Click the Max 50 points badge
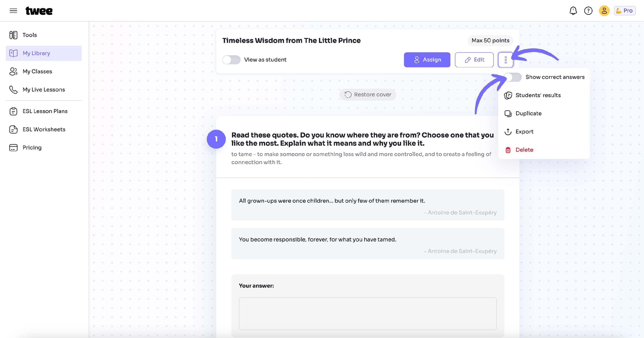Screen dimensions: 644x338 (490, 41)
